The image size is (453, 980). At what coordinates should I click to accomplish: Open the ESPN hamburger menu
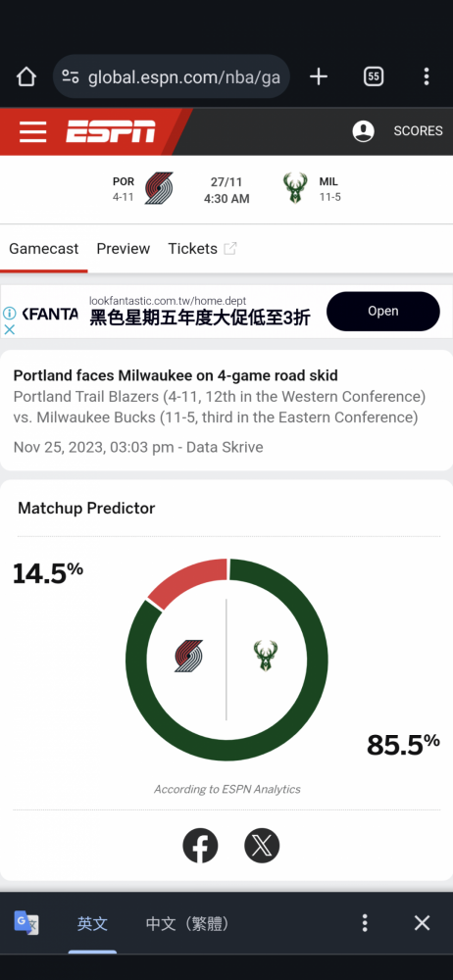pyautogui.click(x=32, y=132)
